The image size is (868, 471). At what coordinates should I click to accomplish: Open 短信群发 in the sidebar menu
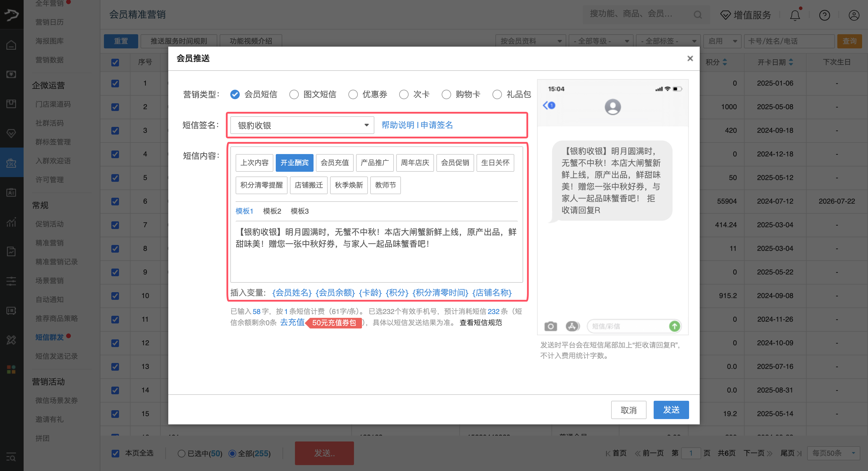[x=50, y=337]
